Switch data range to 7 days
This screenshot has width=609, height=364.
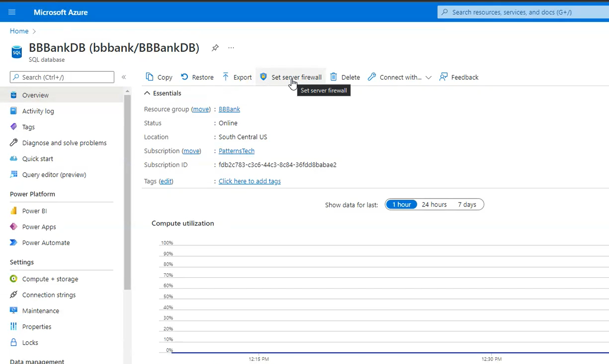tap(467, 204)
